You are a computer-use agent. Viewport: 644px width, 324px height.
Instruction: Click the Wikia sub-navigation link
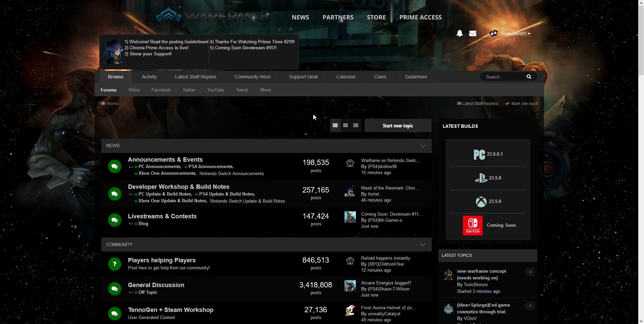134,90
